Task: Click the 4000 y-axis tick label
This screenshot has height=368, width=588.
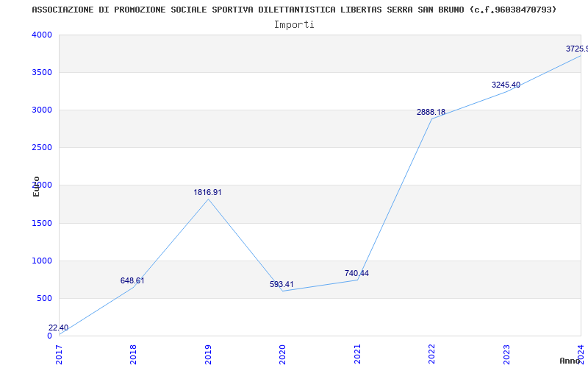Action: click(42, 35)
